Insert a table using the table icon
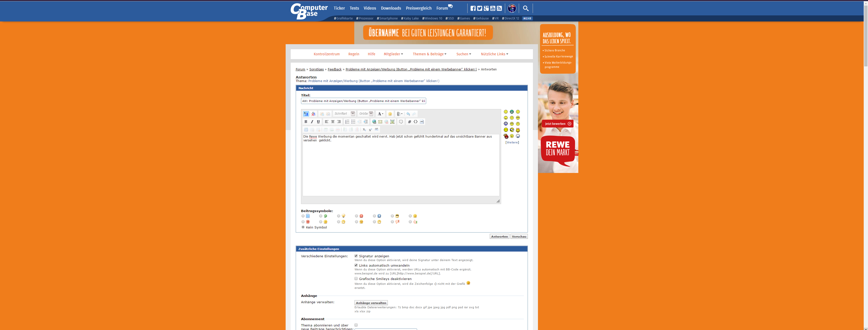 306,130
